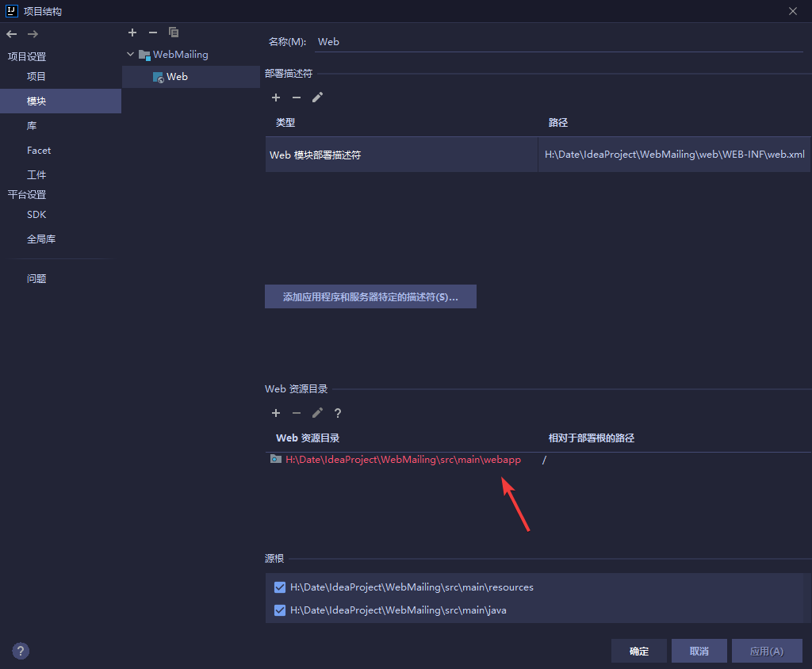The width and height of the screenshot is (812, 669).
Task: Open 库 settings page
Action: pyautogui.click(x=32, y=125)
